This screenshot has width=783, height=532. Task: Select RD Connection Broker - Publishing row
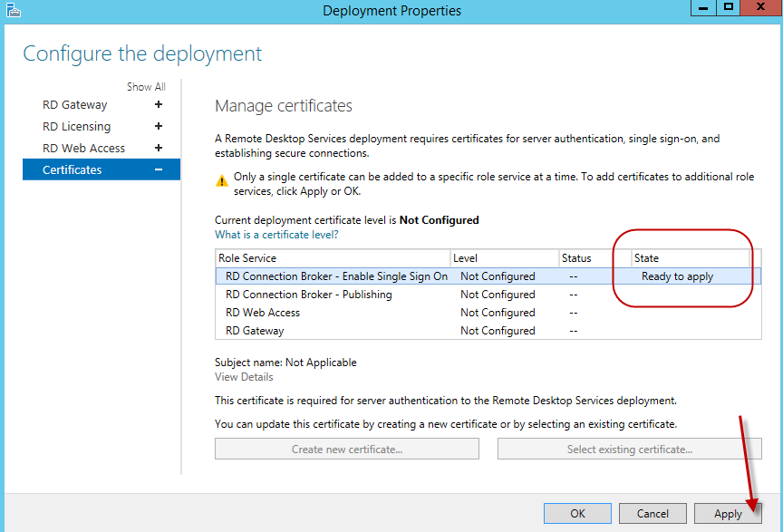(x=309, y=295)
